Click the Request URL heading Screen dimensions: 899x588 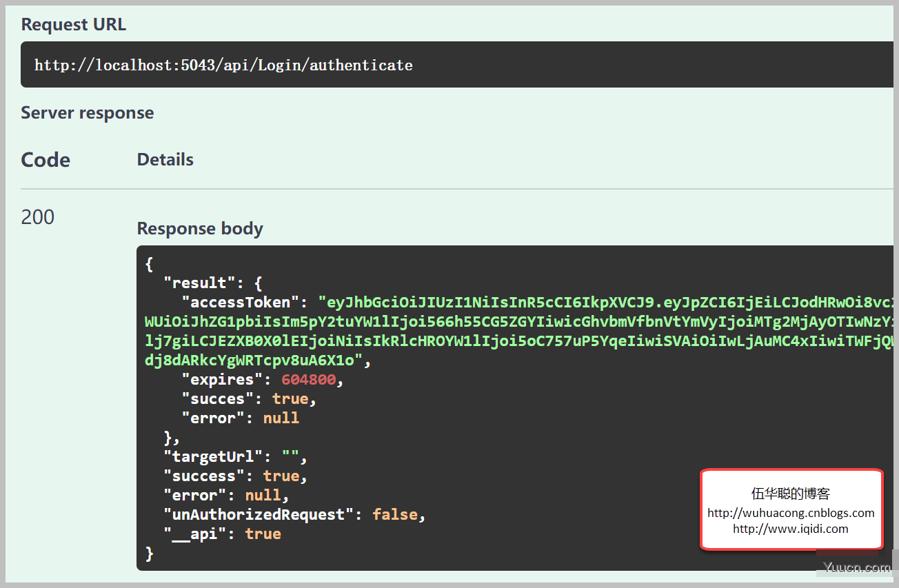74,24
